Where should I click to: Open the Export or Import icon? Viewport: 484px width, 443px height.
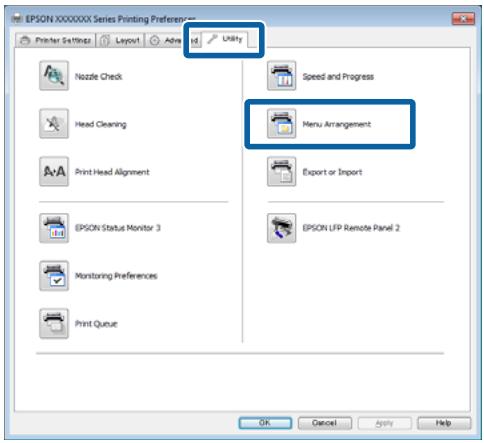[281, 171]
